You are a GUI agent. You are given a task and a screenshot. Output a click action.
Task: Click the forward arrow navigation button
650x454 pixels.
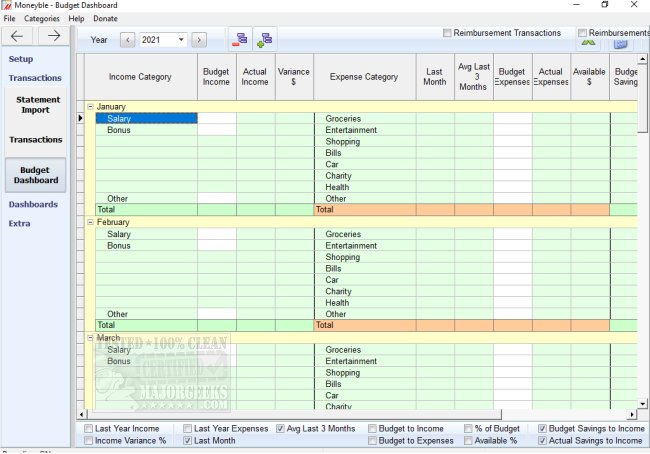(54, 36)
